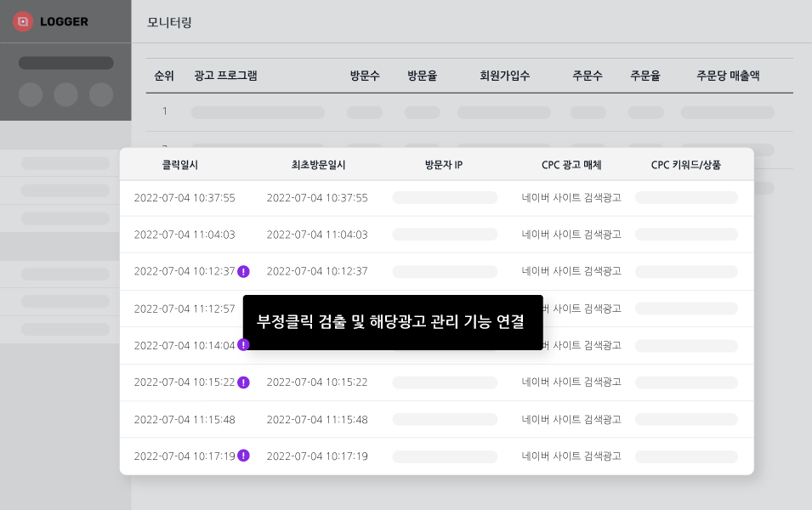Sort by the 최초방문일시 column header

(317, 165)
